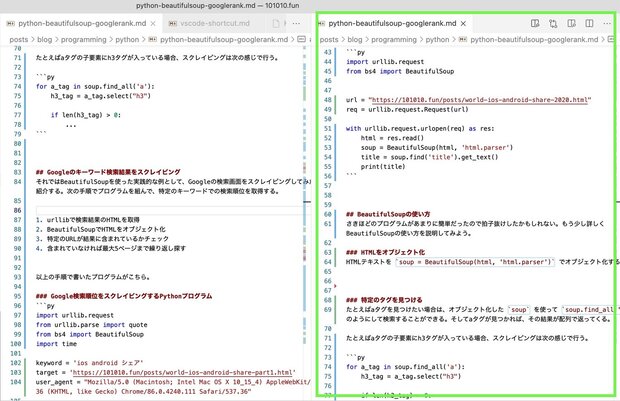The height and width of the screenshot is (401, 620).
Task: Click 'import time' on line 100 left
Action: 56,344
